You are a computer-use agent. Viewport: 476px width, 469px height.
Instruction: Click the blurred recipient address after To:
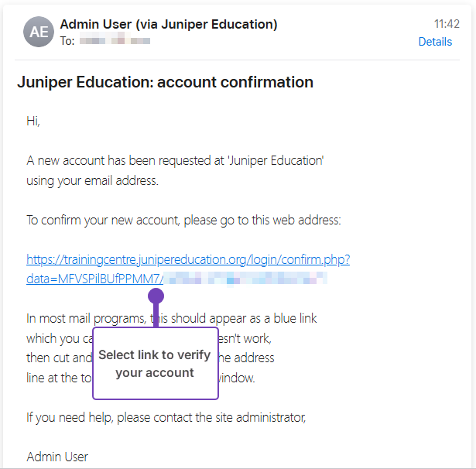115,40
